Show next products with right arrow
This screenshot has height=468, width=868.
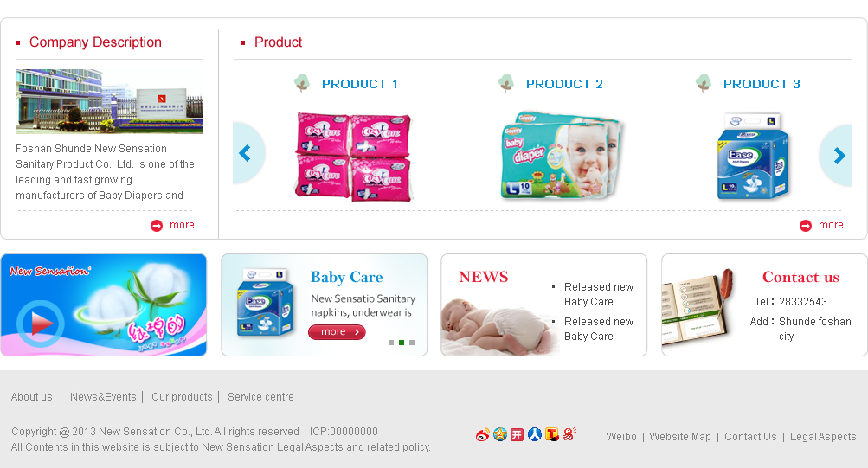(835, 156)
